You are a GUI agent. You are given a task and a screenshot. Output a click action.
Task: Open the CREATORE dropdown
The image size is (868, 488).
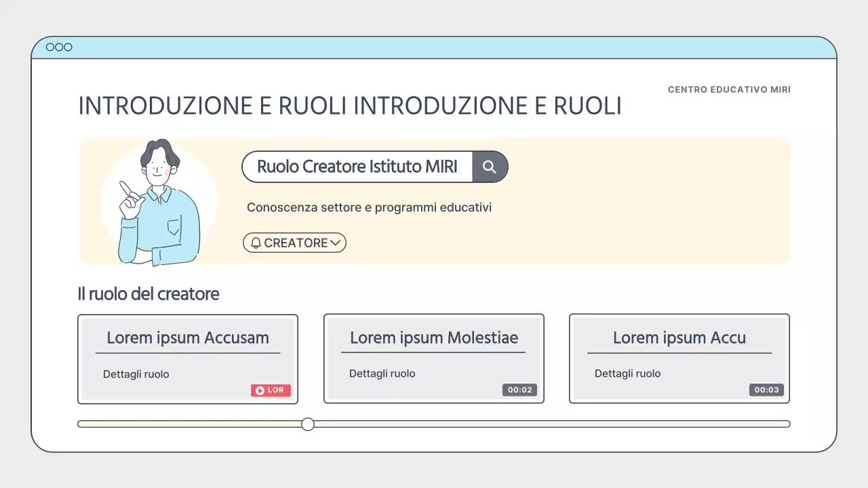294,243
